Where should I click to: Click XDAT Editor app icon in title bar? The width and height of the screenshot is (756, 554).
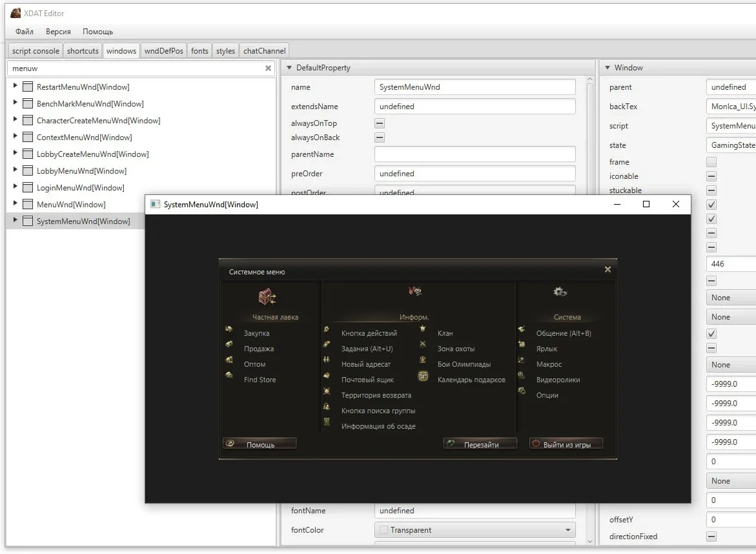coord(15,13)
